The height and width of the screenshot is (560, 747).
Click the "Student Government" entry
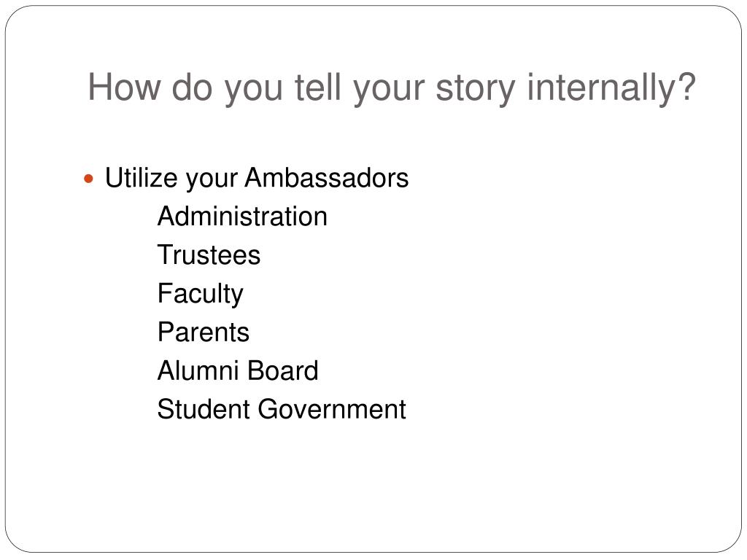282,409
